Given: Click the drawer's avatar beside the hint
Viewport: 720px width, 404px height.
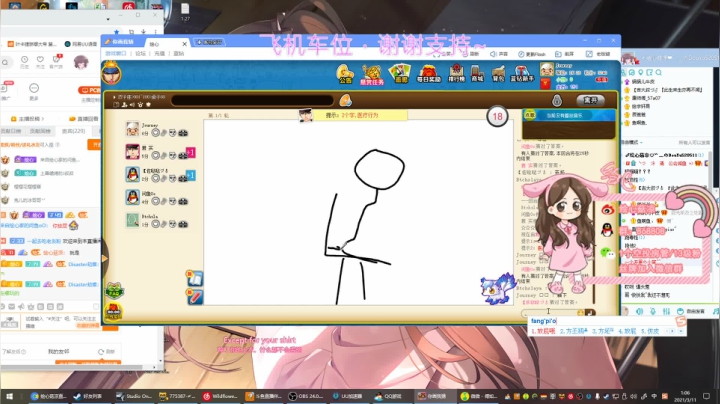Looking at the screenshot, I should coord(305,115).
